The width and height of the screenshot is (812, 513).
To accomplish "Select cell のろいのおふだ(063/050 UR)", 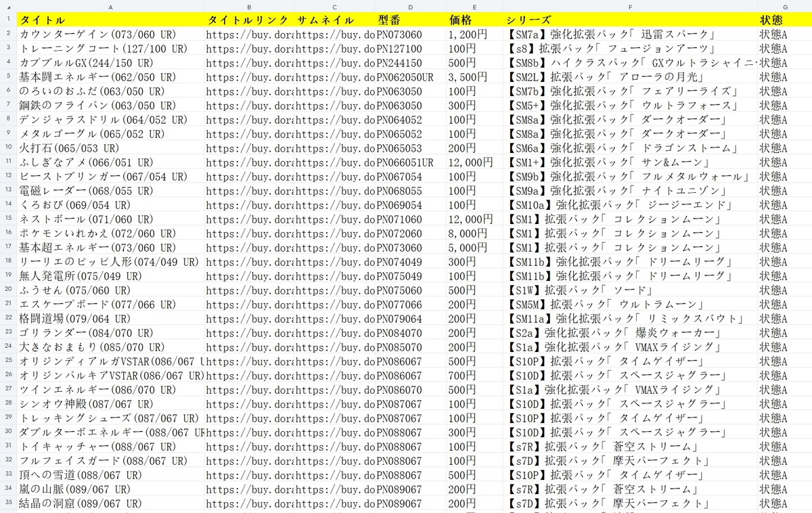I will click(x=110, y=91).
